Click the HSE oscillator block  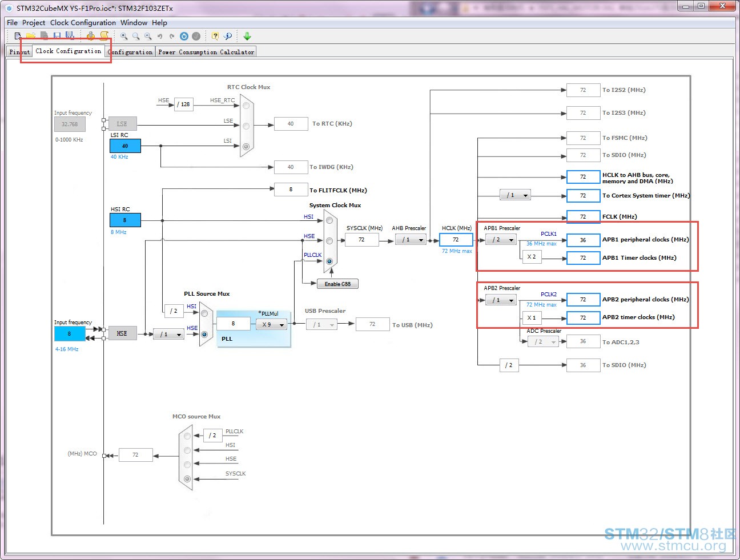pos(122,333)
